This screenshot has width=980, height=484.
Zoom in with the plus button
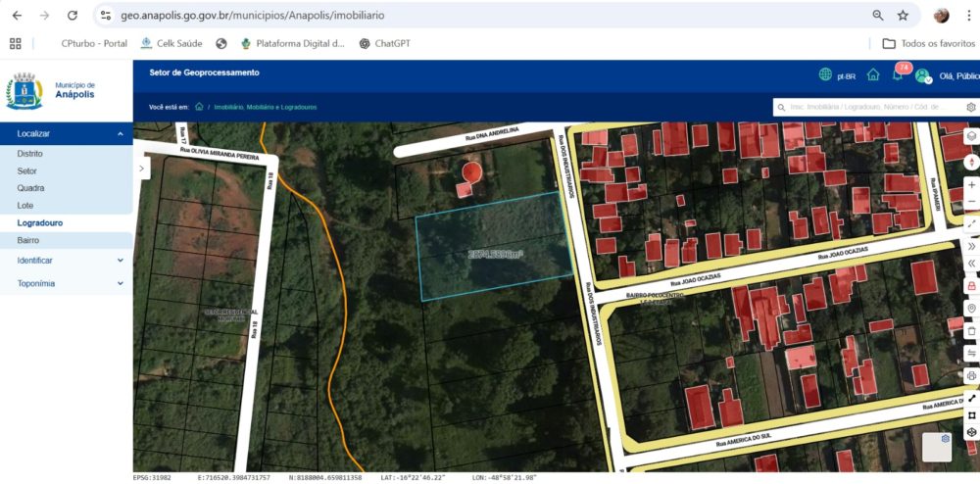coord(971,183)
